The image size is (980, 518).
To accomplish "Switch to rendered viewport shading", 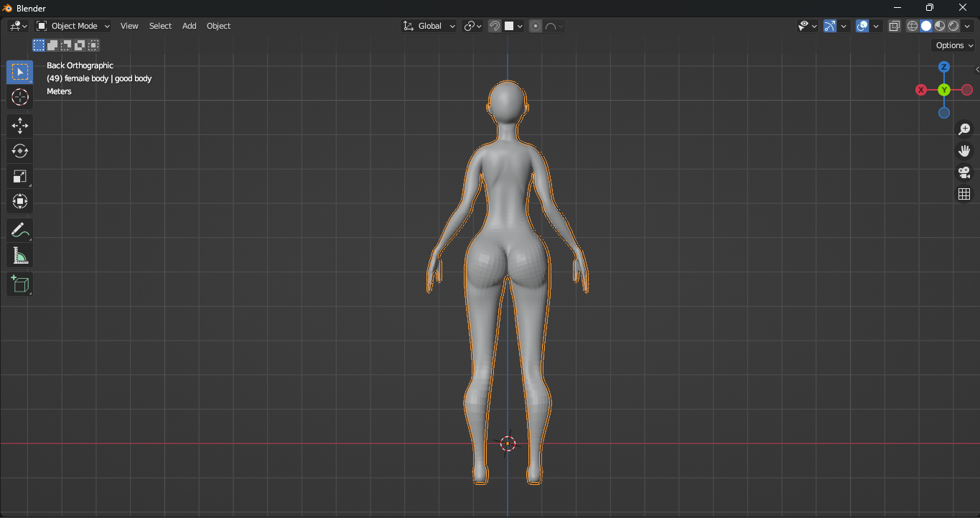I will pyautogui.click(x=953, y=26).
